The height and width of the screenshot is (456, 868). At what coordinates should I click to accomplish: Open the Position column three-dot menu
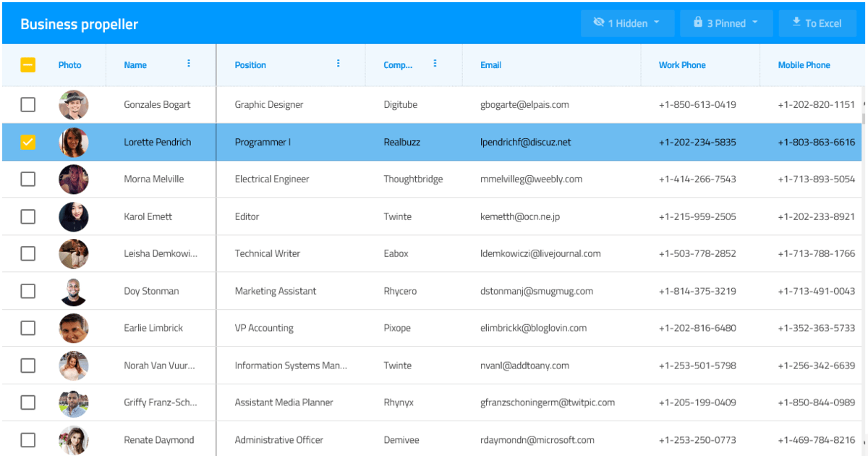click(338, 64)
